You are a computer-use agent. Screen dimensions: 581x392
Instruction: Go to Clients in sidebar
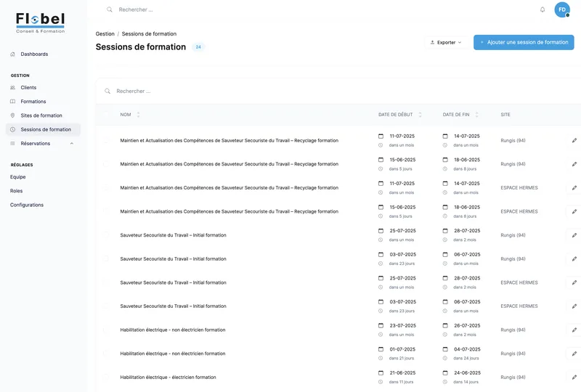click(x=28, y=87)
